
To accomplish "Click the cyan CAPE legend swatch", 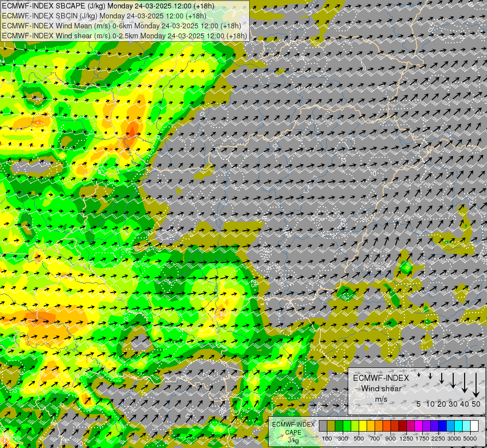I will click(x=459, y=426).
